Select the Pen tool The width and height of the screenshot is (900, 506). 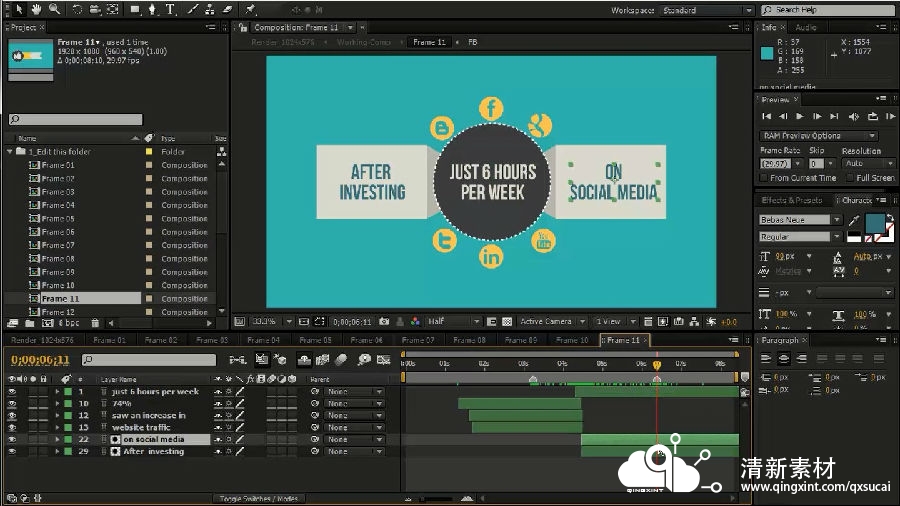tap(152, 9)
